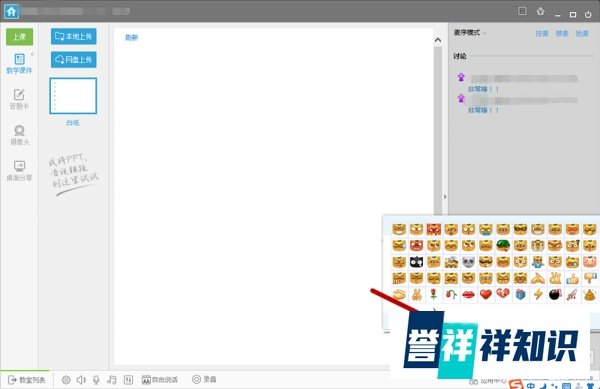Click the pin icon in title bar
This screenshot has width=600, height=389.
[540, 11]
